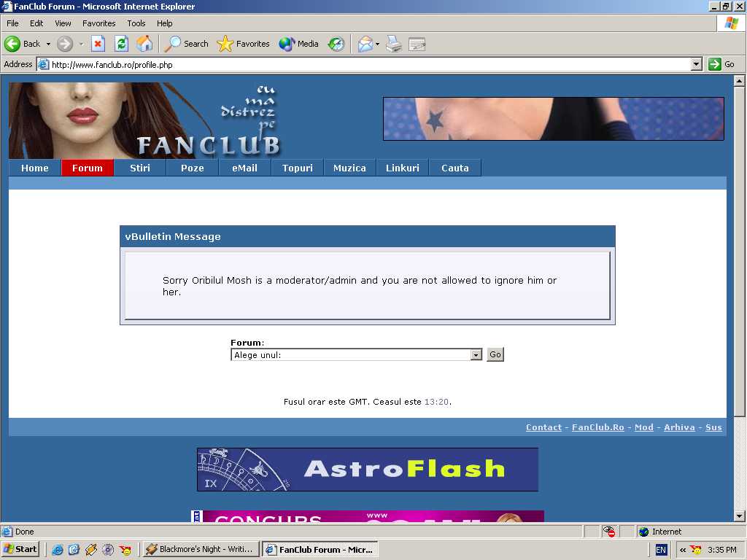Click the FanClub logo header image
Screen dimensions: 747x560
coord(145,120)
